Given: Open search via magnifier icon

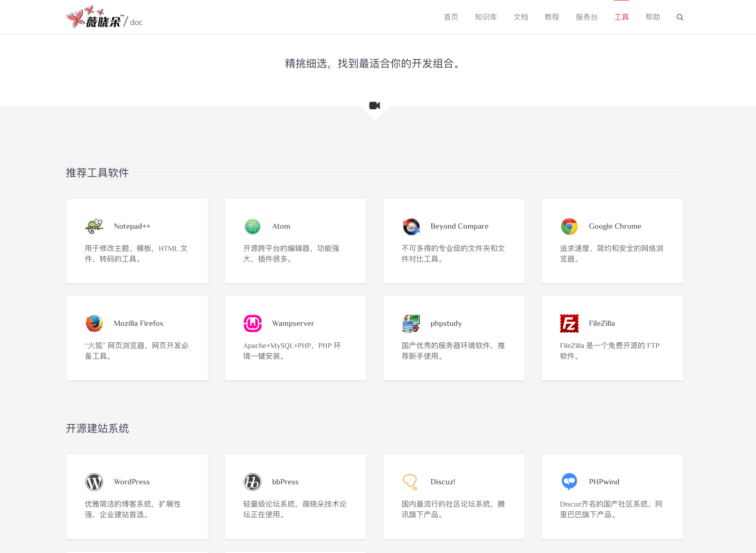Looking at the screenshot, I should tap(680, 17).
